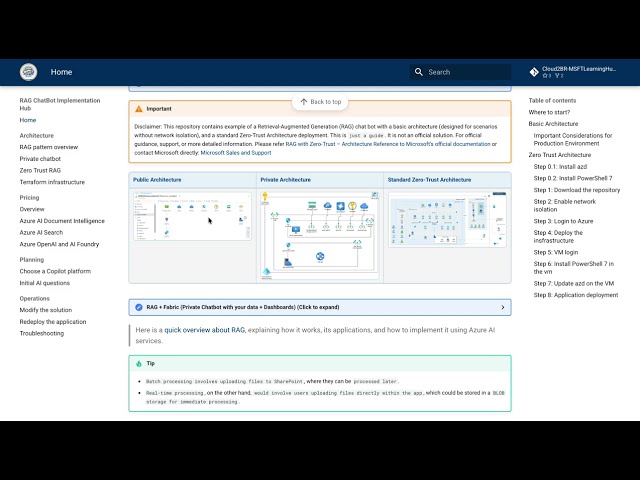Click the search magnifier icon

(x=418, y=72)
